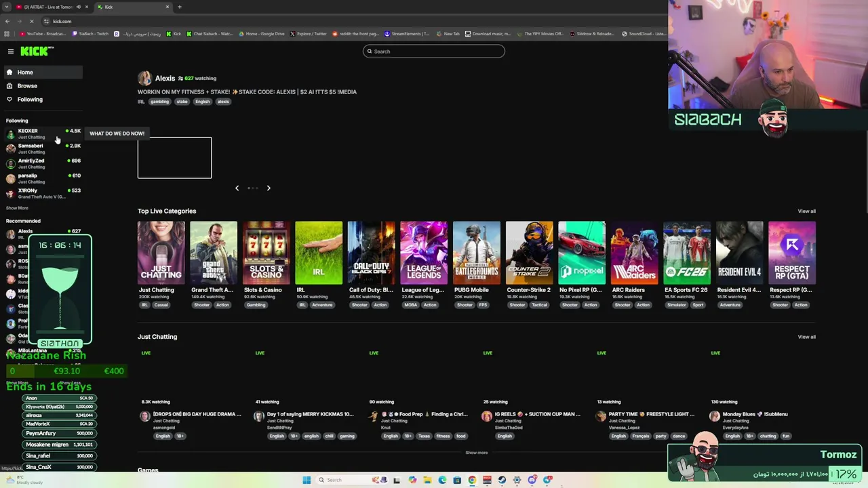Image resolution: width=868 pixels, height=488 pixels.
Task: Open the Home sidebar item
Action: pyautogui.click(x=42, y=72)
